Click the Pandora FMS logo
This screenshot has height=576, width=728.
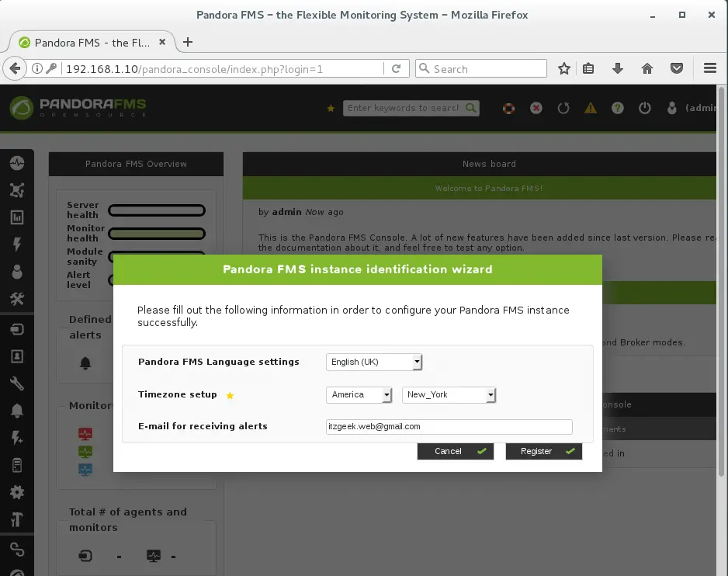coord(78,107)
